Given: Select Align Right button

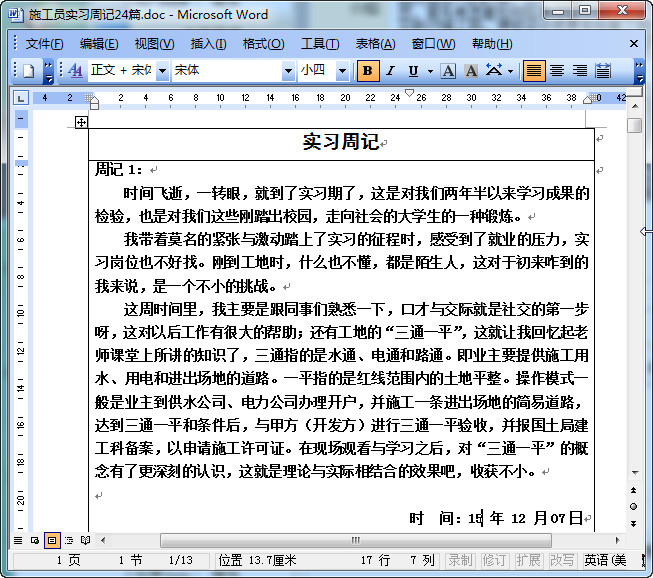Looking at the screenshot, I should point(580,71).
